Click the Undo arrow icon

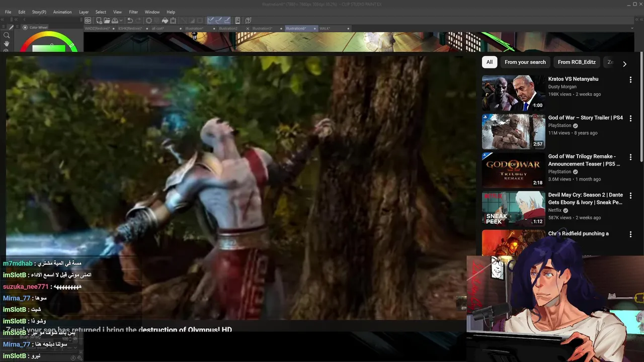pyautogui.click(x=130, y=21)
